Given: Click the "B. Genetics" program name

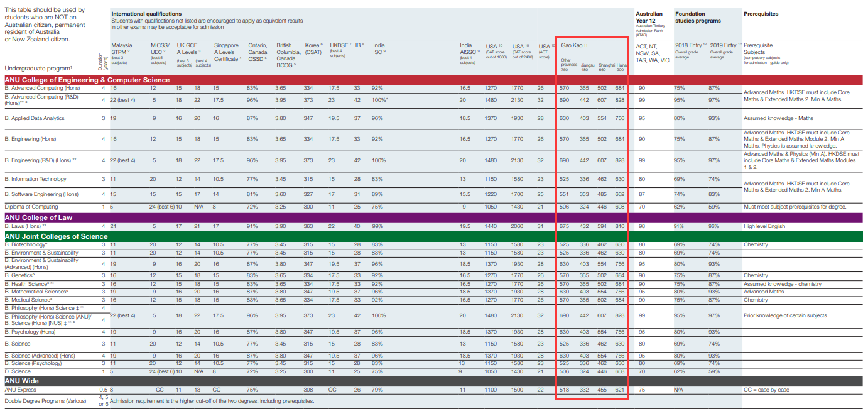Looking at the screenshot, I should [x=21, y=275].
